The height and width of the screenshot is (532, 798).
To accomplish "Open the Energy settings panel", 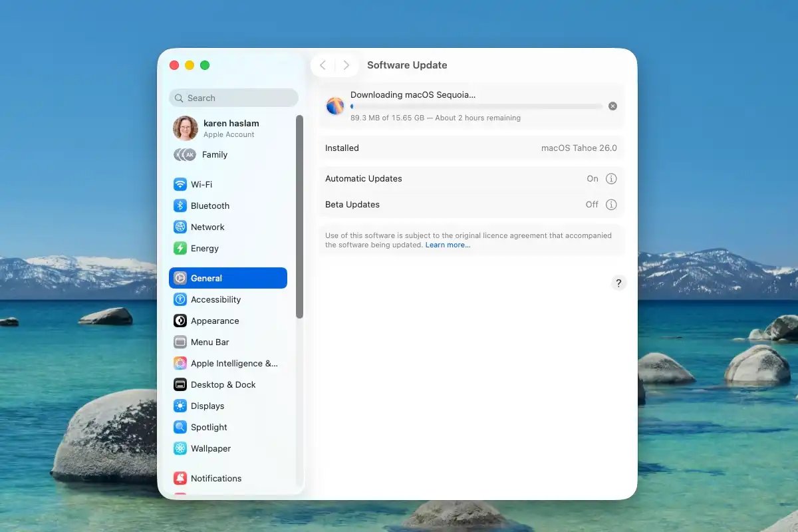I will click(204, 248).
